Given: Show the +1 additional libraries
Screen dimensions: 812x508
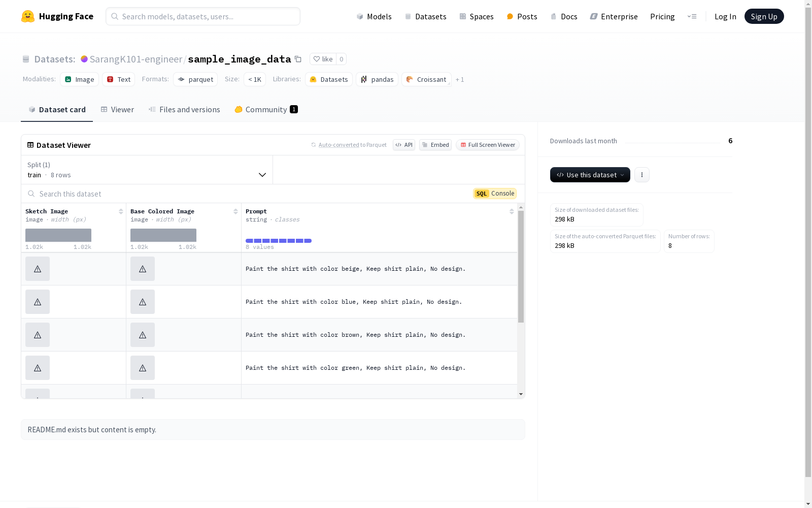Looking at the screenshot, I should [460, 79].
